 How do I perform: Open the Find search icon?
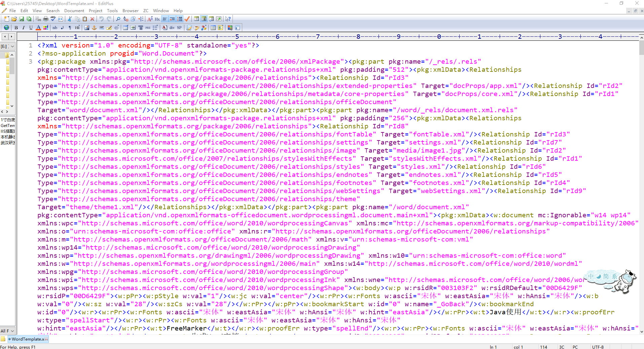coord(118,19)
